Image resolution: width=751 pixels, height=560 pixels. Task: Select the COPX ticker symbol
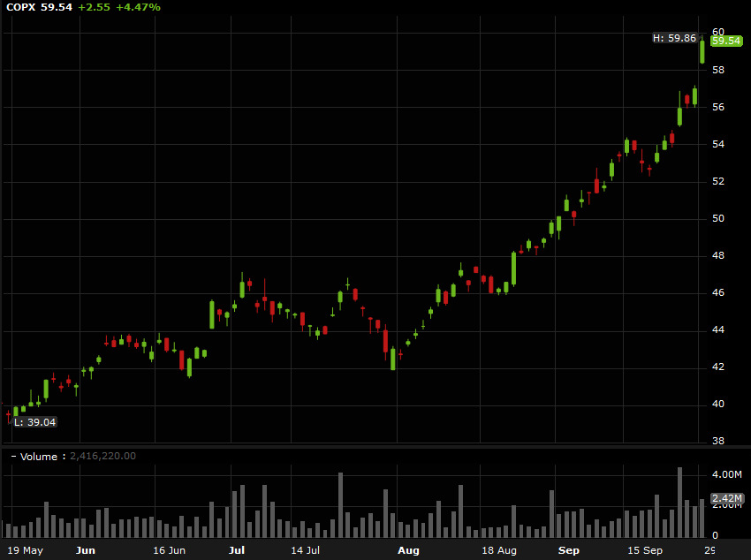point(19,8)
